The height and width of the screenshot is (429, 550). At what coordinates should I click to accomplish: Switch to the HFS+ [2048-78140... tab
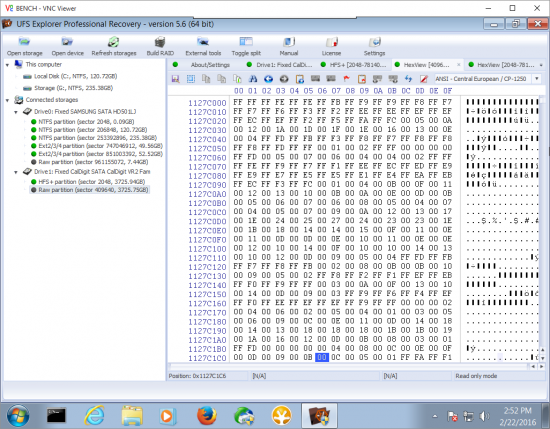click(358, 65)
